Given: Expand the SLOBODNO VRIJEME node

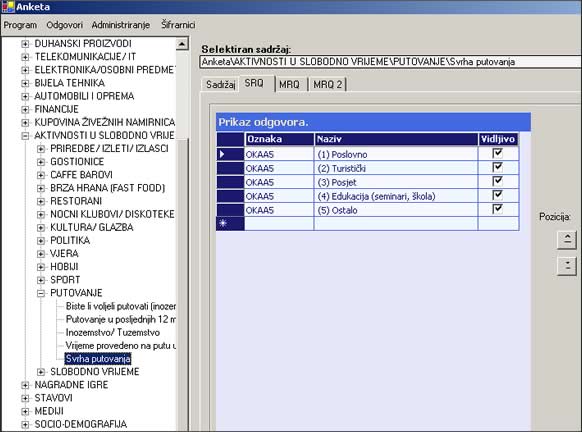Looking at the screenshot, I should 41,372.
